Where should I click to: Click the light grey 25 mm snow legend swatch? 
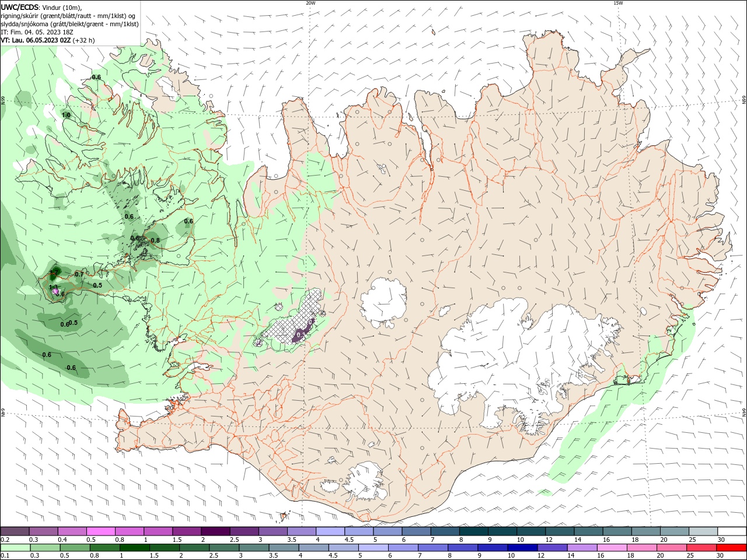(x=703, y=531)
